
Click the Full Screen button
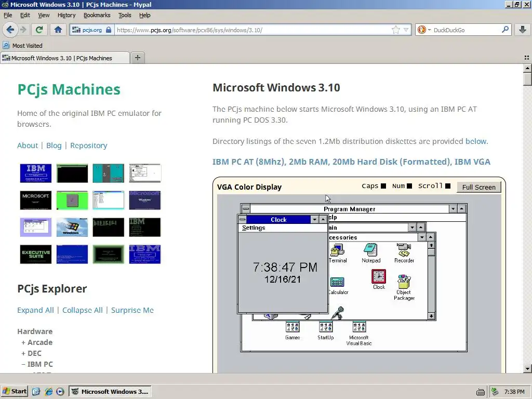coord(478,187)
